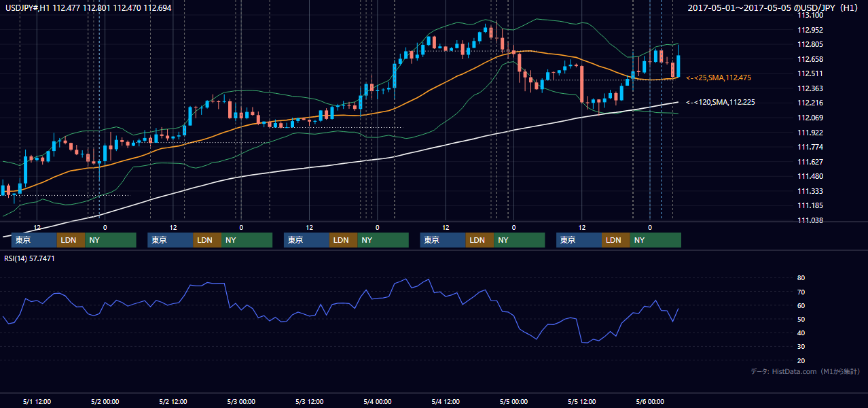
Task: Click the 25 SMA 112.475 label
Action: 719,78
